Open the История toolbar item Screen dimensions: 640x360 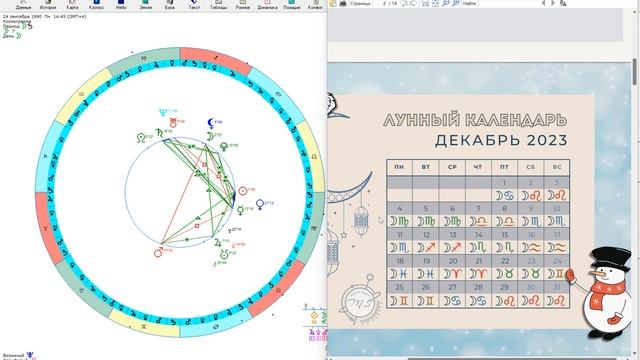48,5
